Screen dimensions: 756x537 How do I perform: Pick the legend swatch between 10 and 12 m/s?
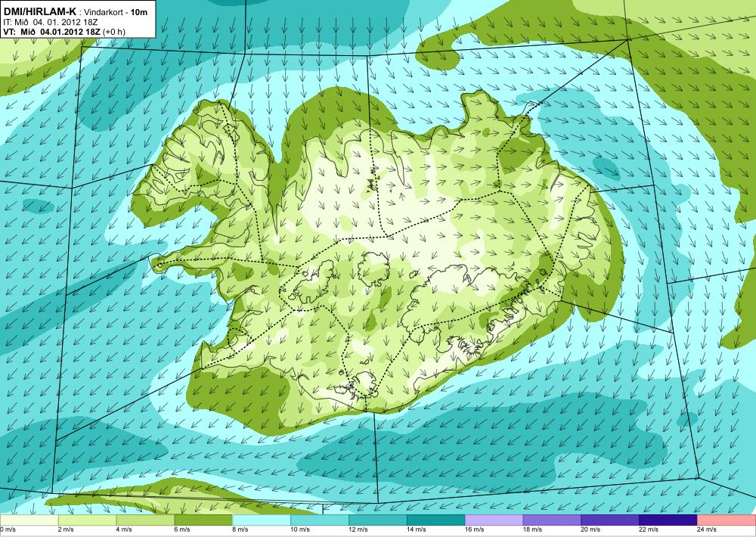pyautogui.click(x=320, y=520)
